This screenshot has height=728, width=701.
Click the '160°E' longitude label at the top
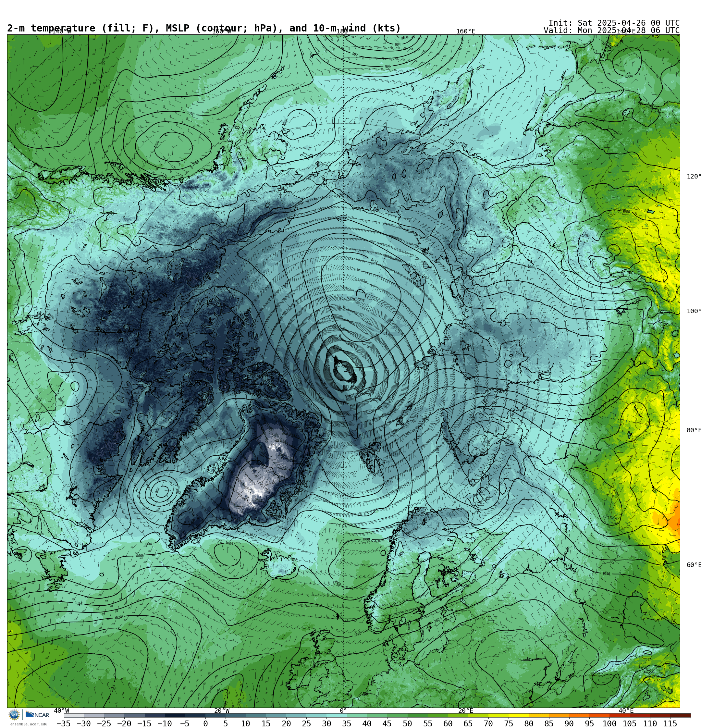[x=466, y=31]
